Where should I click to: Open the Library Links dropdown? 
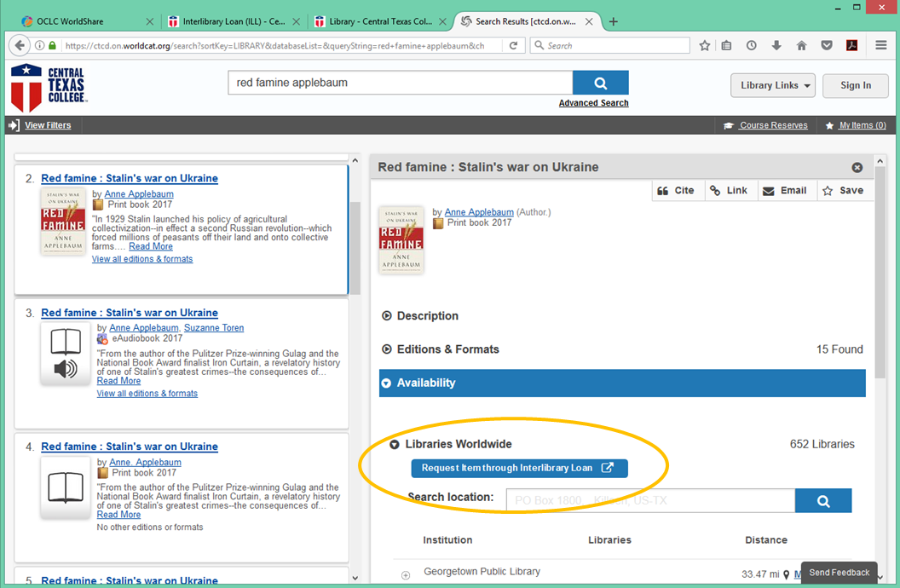pos(772,85)
